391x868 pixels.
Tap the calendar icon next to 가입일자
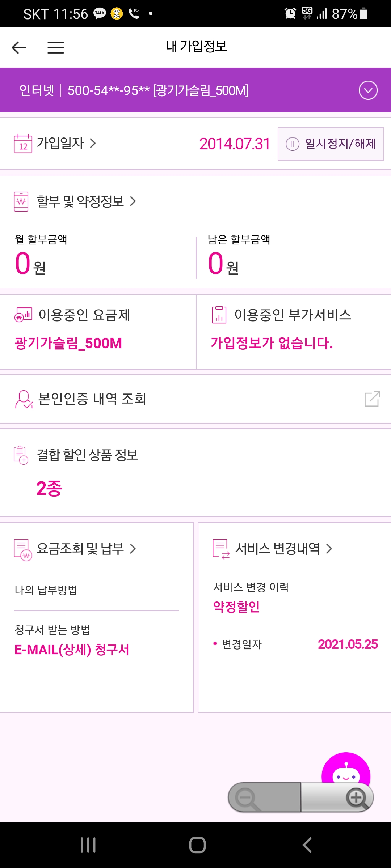(23, 144)
